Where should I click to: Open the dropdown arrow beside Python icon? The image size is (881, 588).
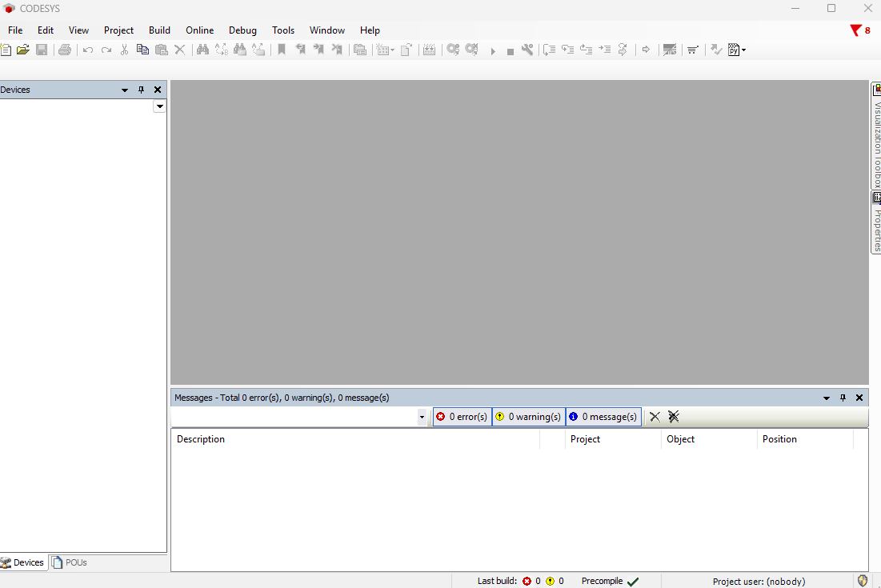[x=744, y=50]
